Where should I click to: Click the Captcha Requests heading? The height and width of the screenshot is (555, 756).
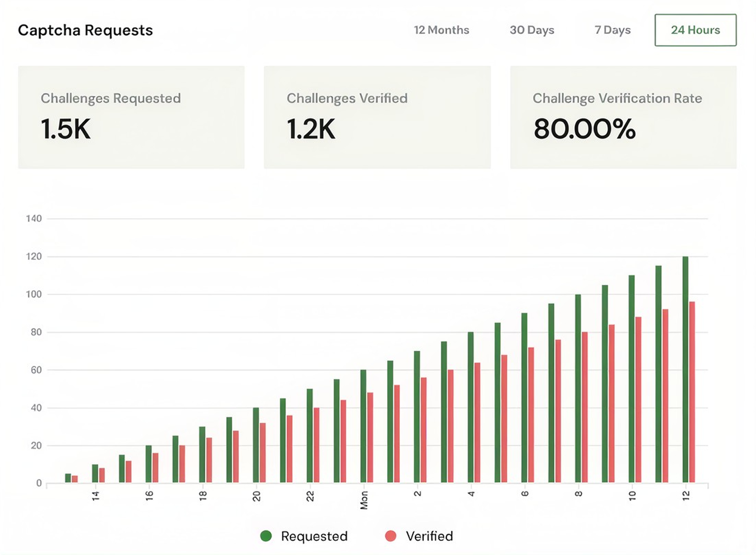[85, 30]
